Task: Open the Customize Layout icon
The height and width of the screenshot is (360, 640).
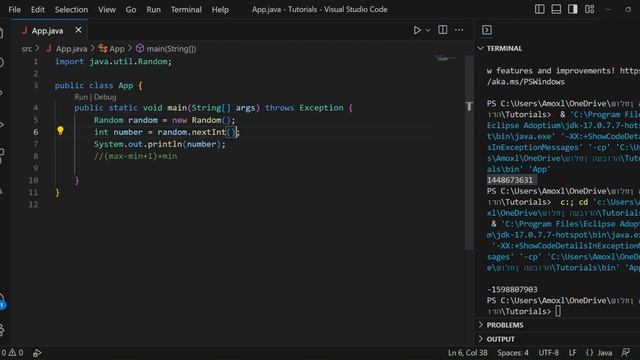Action: pyautogui.click(x=589, y=9)
